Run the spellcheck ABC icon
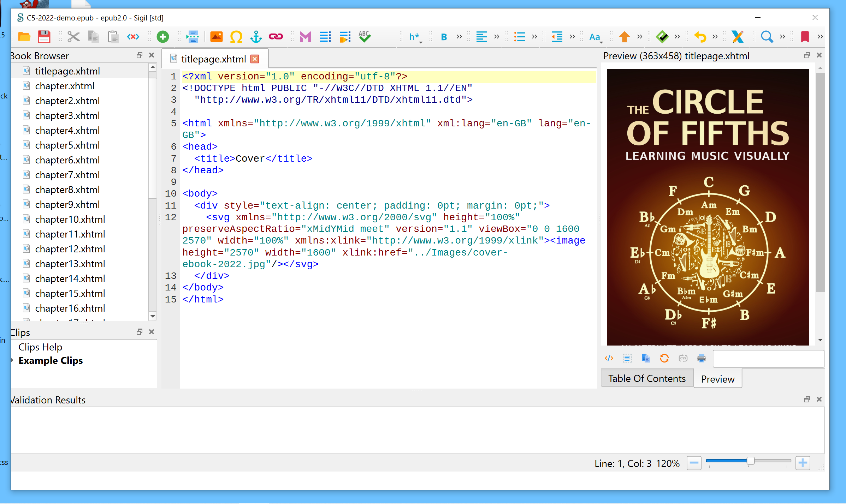 click(x=365, y=37)
